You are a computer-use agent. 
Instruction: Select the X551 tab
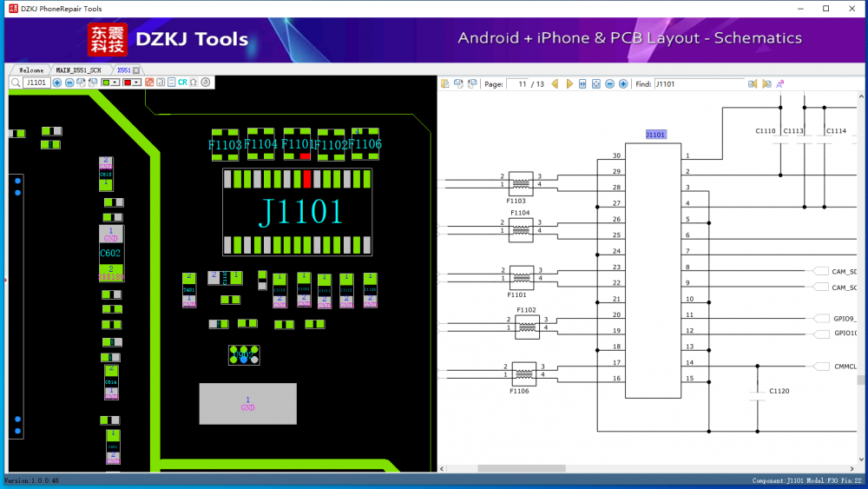pyautogui.click(x=123, y=70)
